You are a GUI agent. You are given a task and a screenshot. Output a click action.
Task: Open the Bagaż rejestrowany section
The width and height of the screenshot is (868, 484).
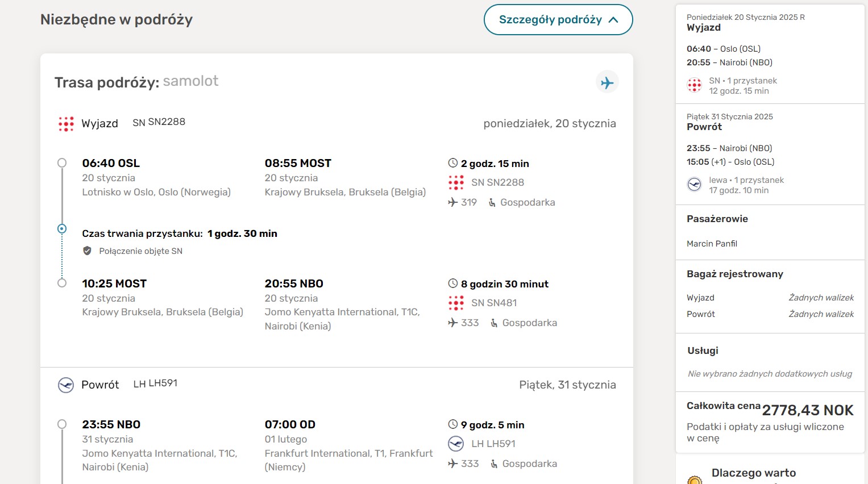[x=735, y=274]
